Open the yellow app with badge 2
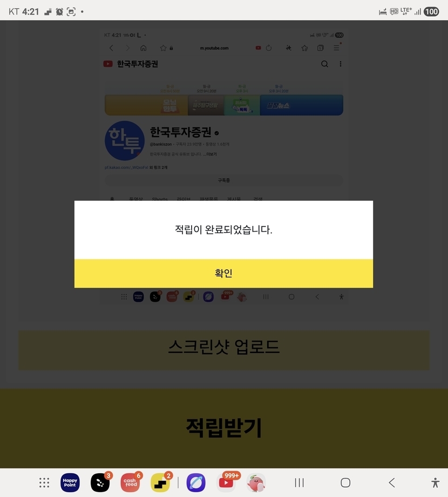Screen dimensions: 448x497 tap(160, 483)
